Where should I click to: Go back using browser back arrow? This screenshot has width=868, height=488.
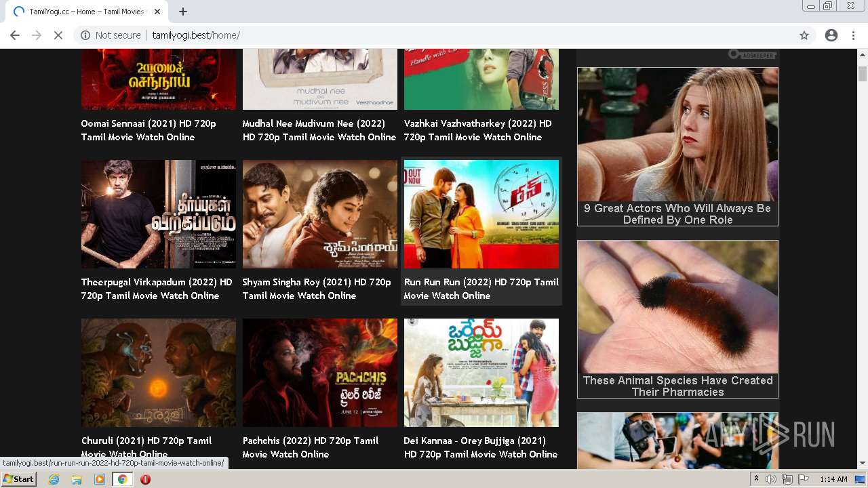[x=15, y=35]
